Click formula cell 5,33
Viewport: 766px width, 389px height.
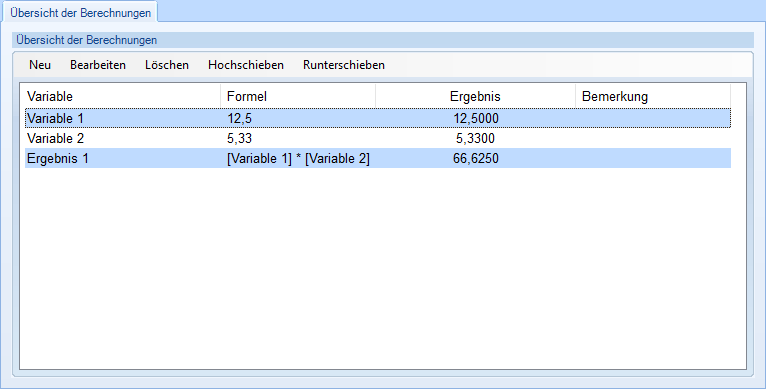pos(239,138)
